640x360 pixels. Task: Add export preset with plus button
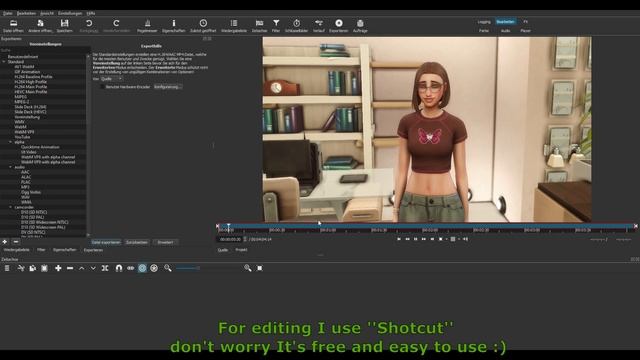point(5,242)
